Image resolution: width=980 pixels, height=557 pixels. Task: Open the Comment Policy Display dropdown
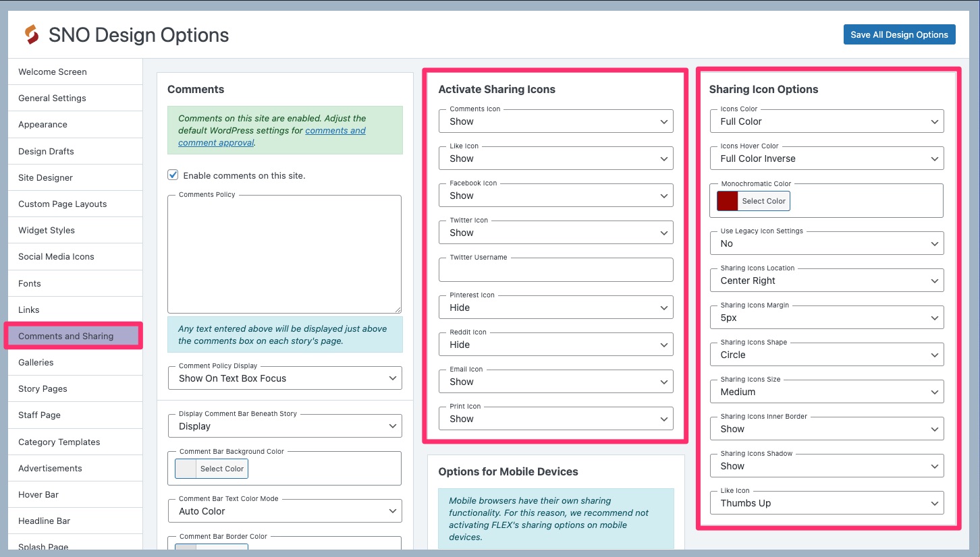[x=284, y=378]
